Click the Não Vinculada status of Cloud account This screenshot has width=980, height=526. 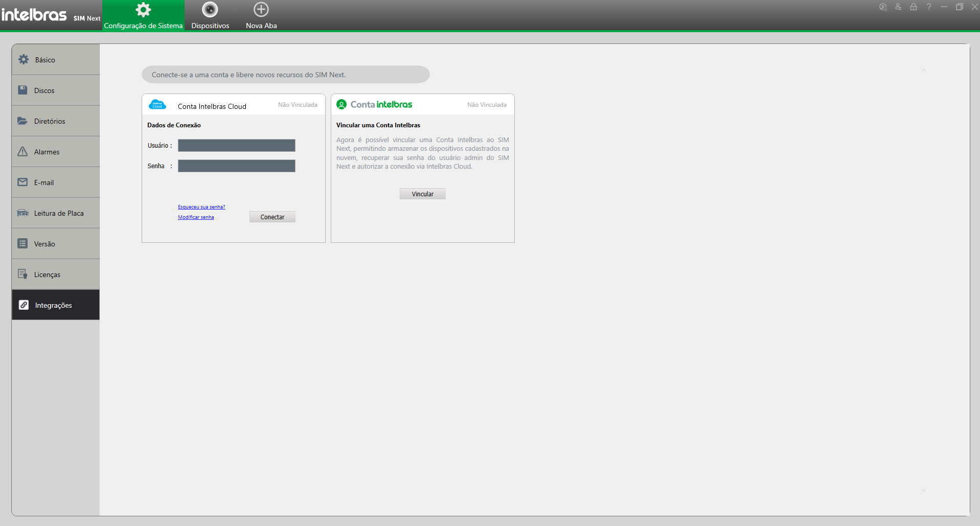pos(298,105)
